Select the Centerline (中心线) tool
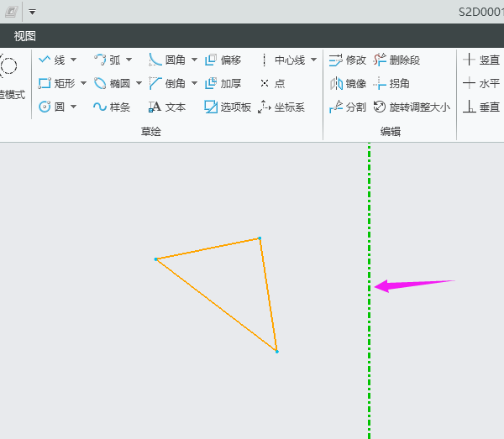504x439 pixels. 283,60
